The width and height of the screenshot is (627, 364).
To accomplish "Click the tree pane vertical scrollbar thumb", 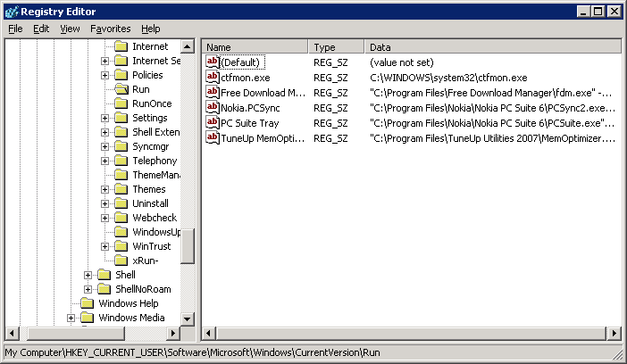I will pyautogui.click(x=188, y=246).
